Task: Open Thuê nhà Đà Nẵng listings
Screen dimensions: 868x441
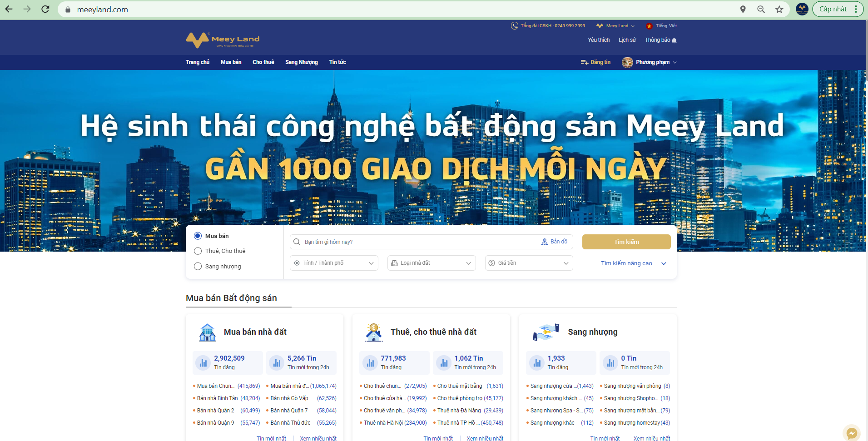Action: pos(459,411)
